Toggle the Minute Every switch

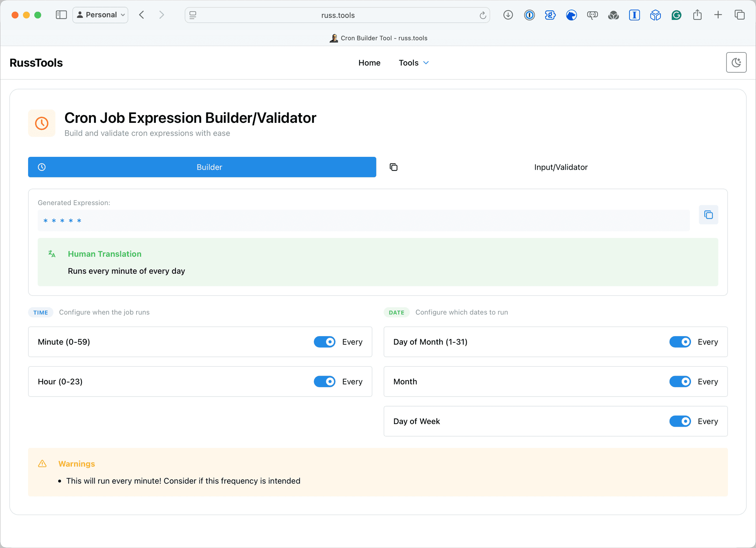pos(324,342)
